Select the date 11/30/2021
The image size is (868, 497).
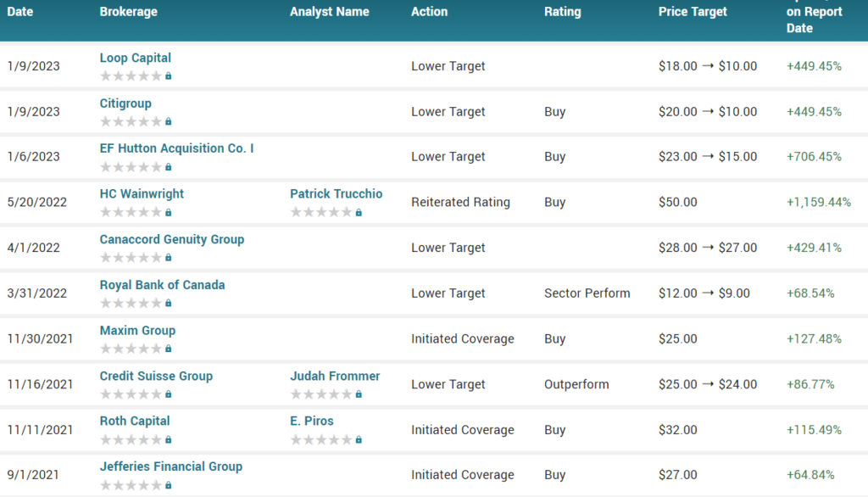coord(40,339)
